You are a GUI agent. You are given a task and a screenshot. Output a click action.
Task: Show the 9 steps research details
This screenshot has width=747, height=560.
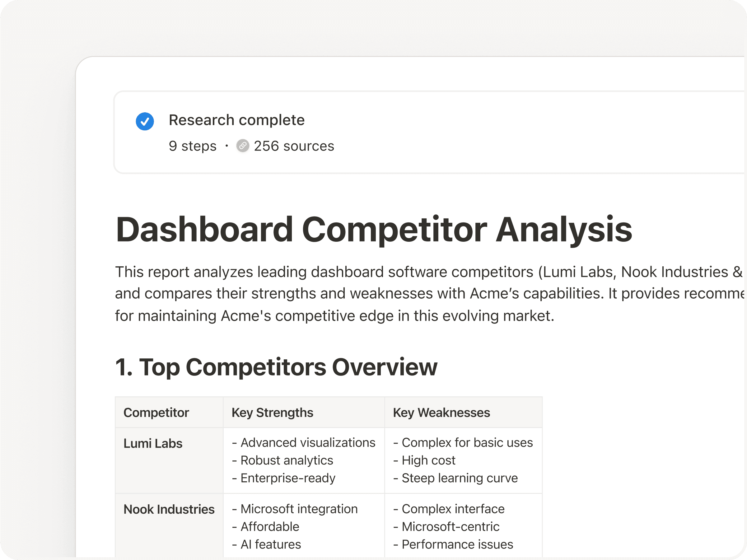tap(193, 146)
